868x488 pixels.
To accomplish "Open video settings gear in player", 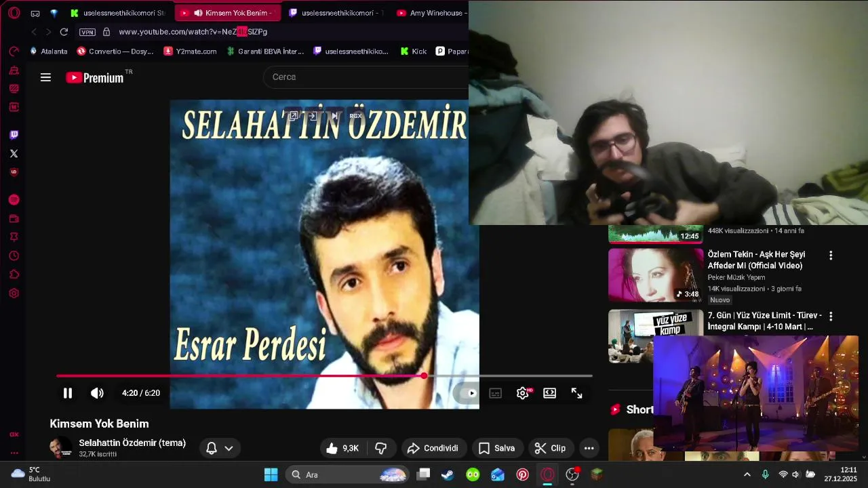I will [523, 393].
